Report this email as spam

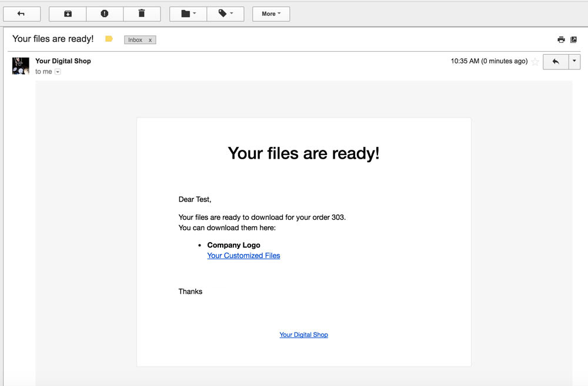tap(105, 14)
